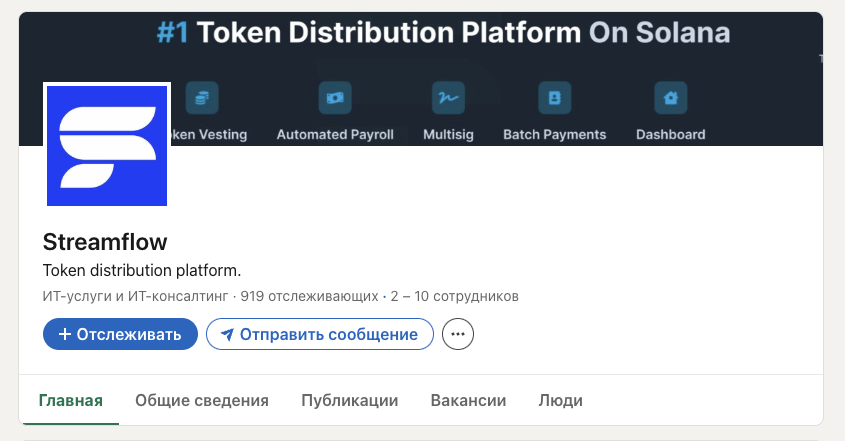This screenshot has height=441, width=845.
Task: Click the Token distribution platform tagline
Action: (143, 271)
